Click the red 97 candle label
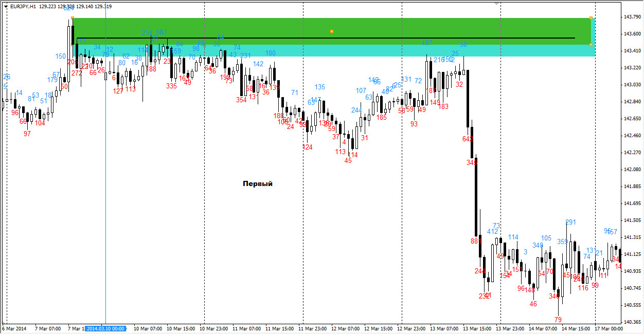This screenshot has height=334, width=644. [27, 133]
